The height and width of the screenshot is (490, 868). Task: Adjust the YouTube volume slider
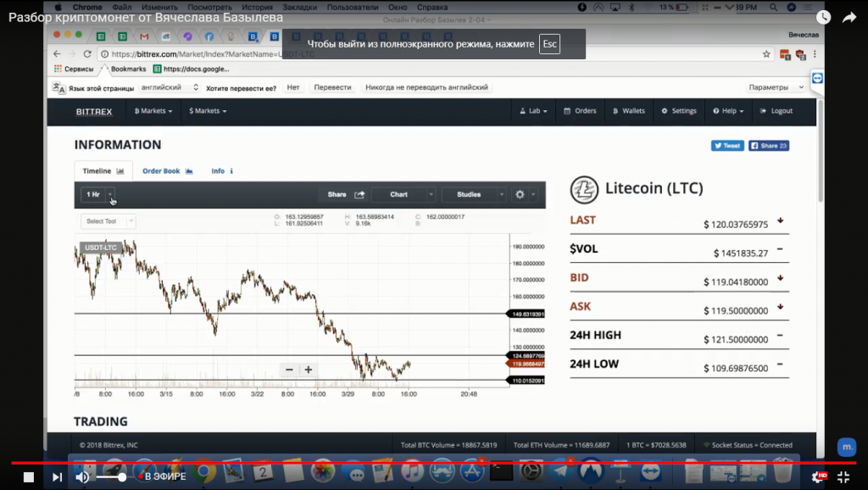pyautogui.click(x=111, y=476)
